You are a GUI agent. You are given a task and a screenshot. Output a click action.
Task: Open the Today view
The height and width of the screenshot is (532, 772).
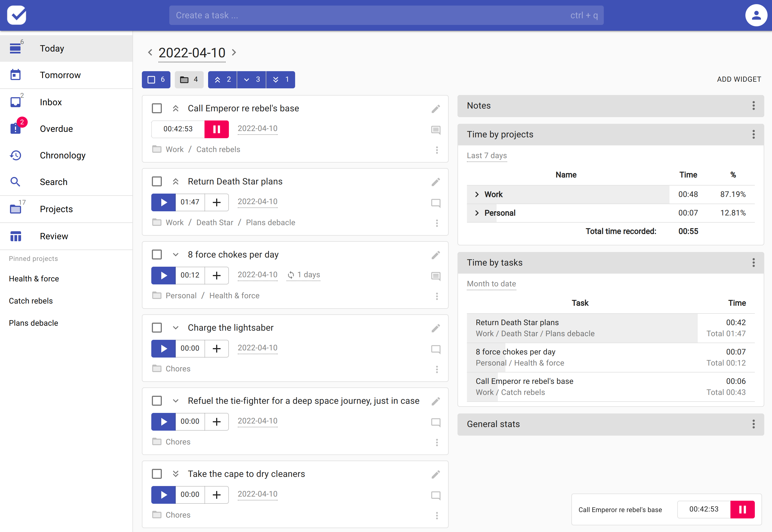pos(66,48)
